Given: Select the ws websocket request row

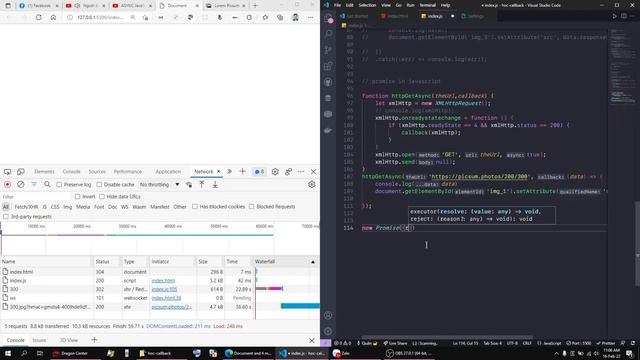Looking at the screenshot, I should (x=160, y=298).
